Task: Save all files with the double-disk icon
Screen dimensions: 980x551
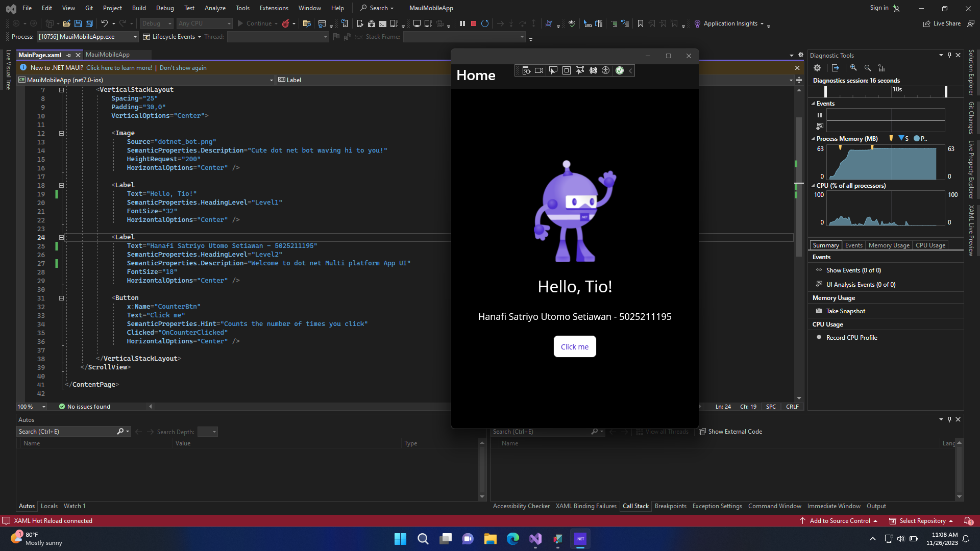Action: click(89, 23)
